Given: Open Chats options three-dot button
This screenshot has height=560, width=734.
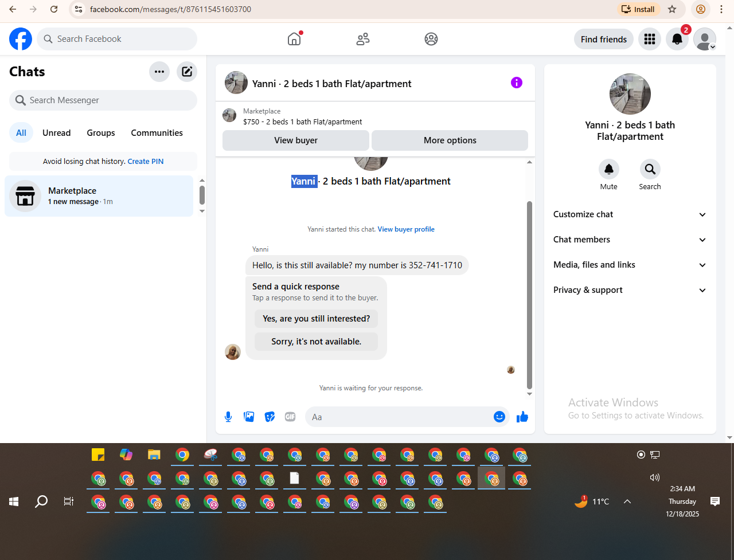Looking at the screenshot, I should (159, 72).
